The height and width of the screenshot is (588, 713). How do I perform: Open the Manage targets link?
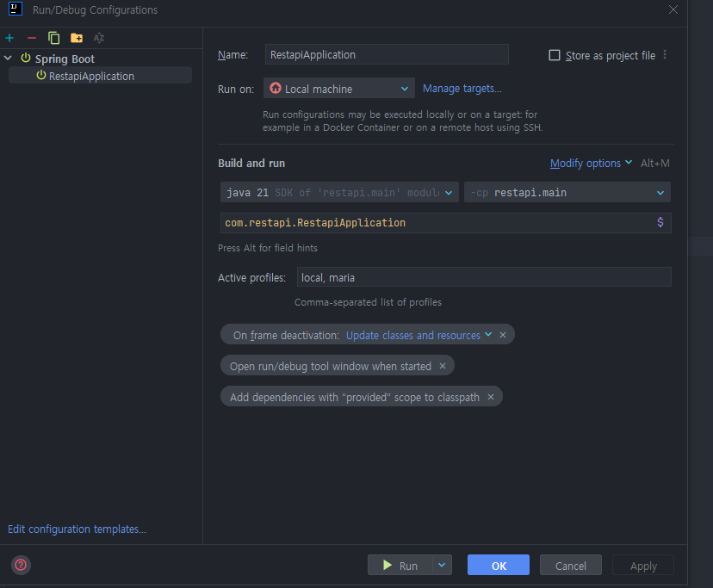click(x=462, y=89)
